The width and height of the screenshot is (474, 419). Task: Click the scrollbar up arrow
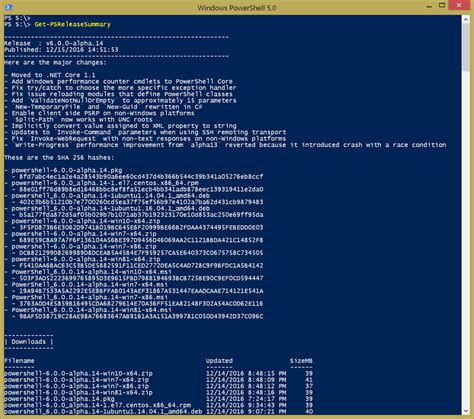[x=466, y=20]
